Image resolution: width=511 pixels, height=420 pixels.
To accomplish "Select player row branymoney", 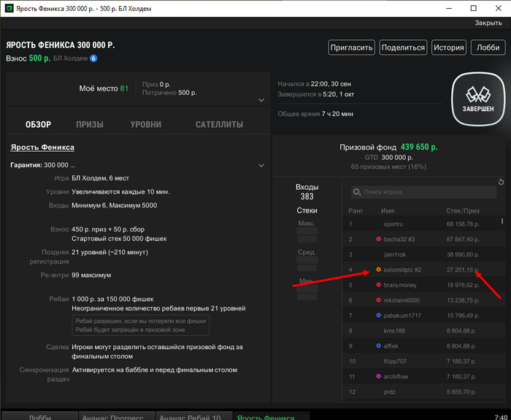I will click(423, 285).
